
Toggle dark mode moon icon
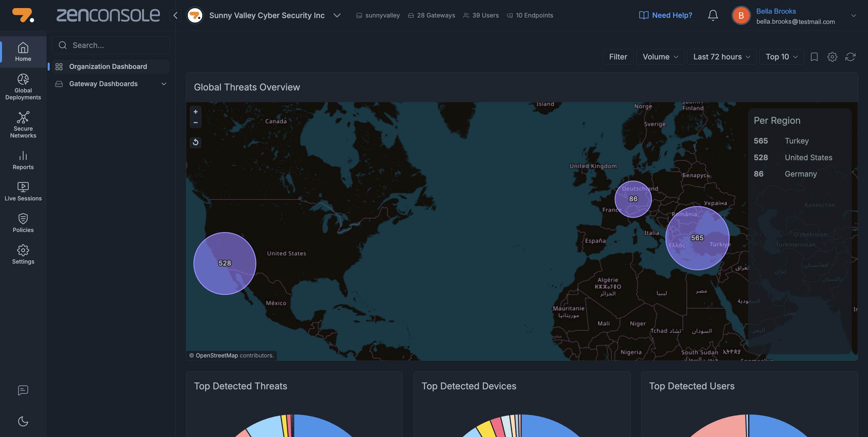[x=23, y=421]
